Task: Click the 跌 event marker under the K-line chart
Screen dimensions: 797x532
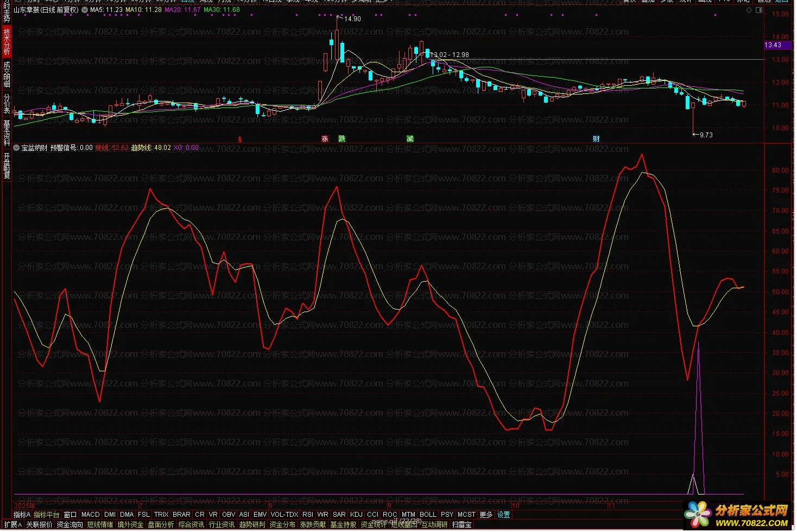Action: [x=341, y=139]
